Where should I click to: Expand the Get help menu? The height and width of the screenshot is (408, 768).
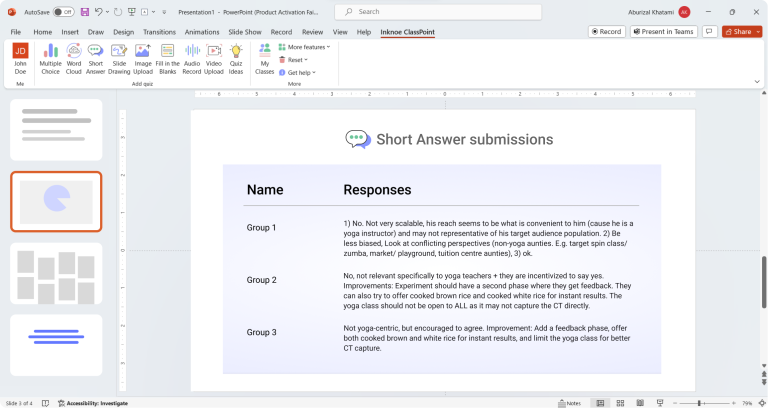(300, 73)
